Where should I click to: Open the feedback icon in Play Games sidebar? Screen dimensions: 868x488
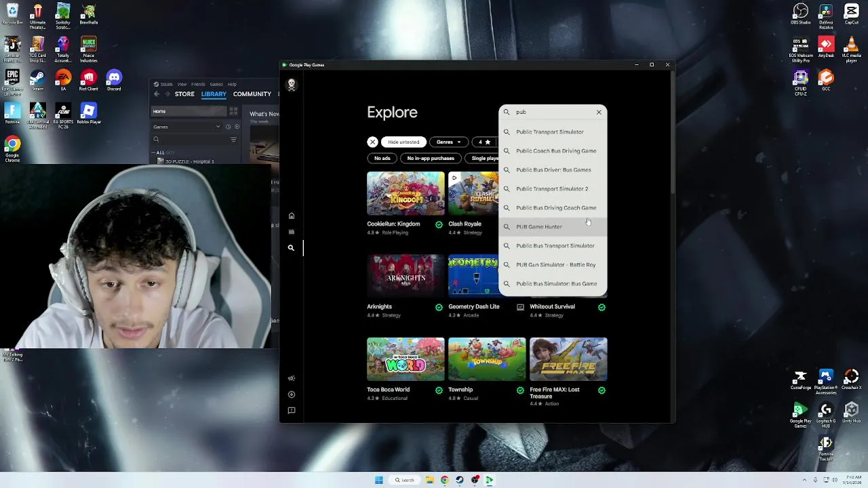pyautogui.click(x=292, y=411)
